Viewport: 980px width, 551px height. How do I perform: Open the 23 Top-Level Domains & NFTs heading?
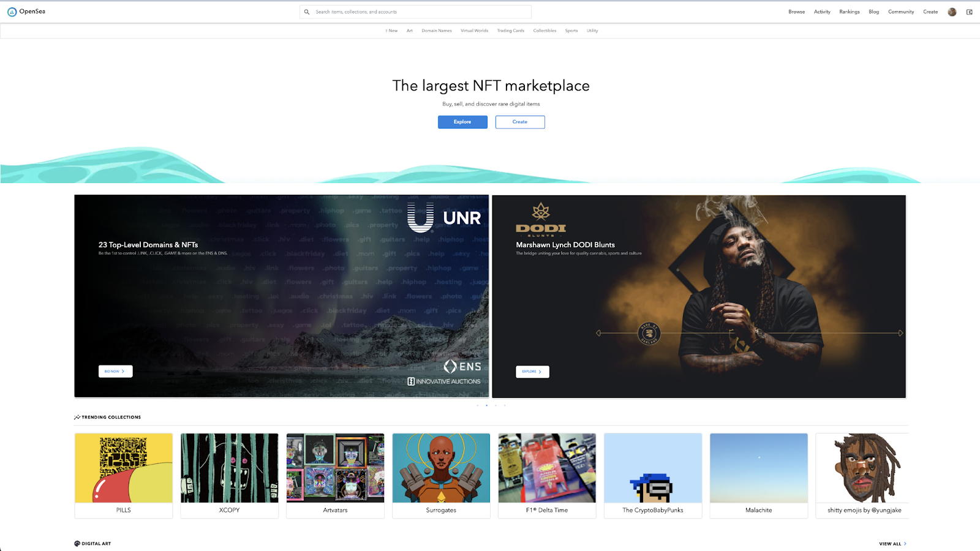coord(148,245)
